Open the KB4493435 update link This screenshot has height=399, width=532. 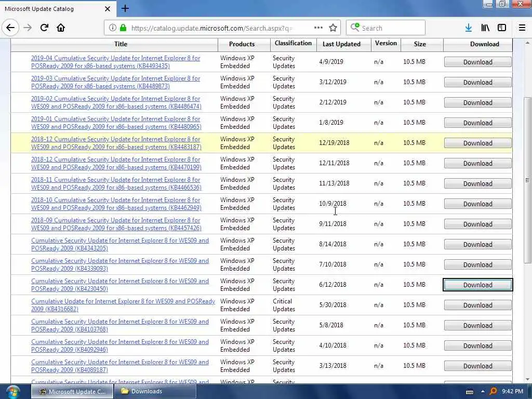click(116, 62)
